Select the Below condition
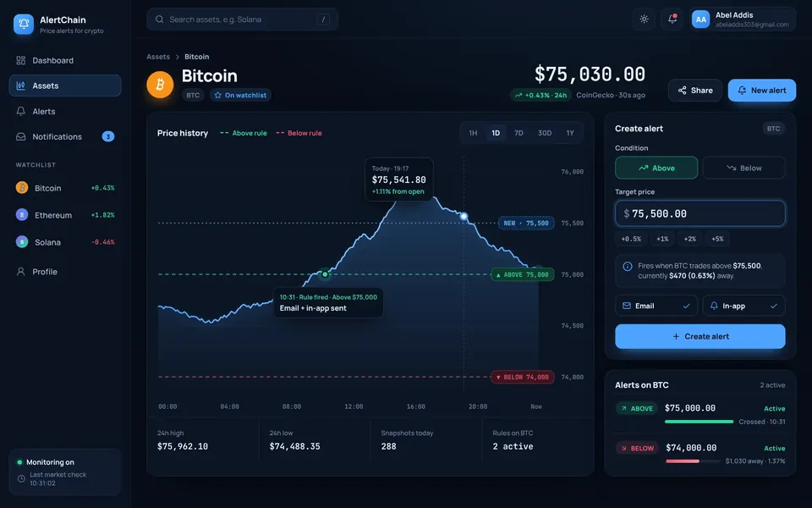The height and width of the screenshot is (508, 812). [744, 168]
